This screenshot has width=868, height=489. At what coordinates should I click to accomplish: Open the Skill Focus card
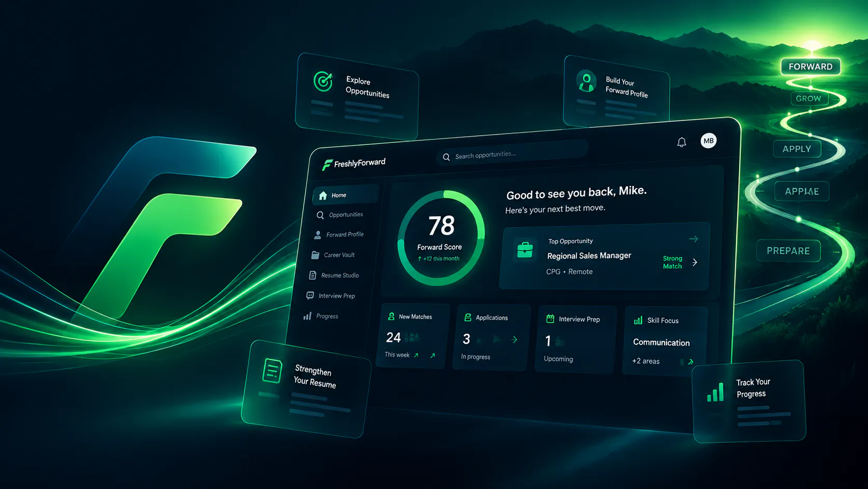click(665, 340)
